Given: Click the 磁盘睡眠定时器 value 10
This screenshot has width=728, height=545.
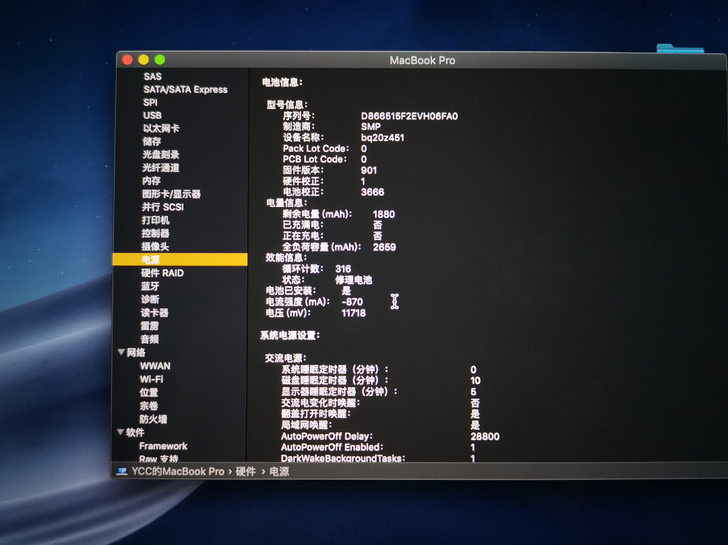Looking at the screenshot, I should tap(475, 381).
